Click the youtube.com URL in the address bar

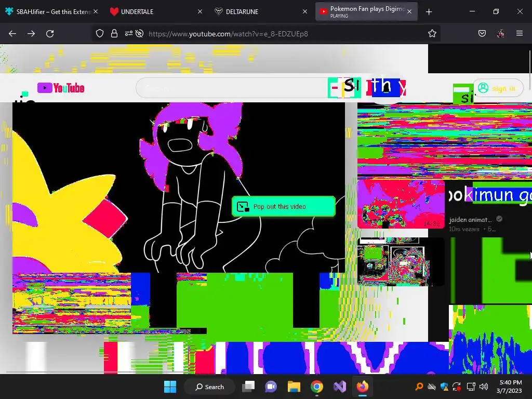[228, 34]
